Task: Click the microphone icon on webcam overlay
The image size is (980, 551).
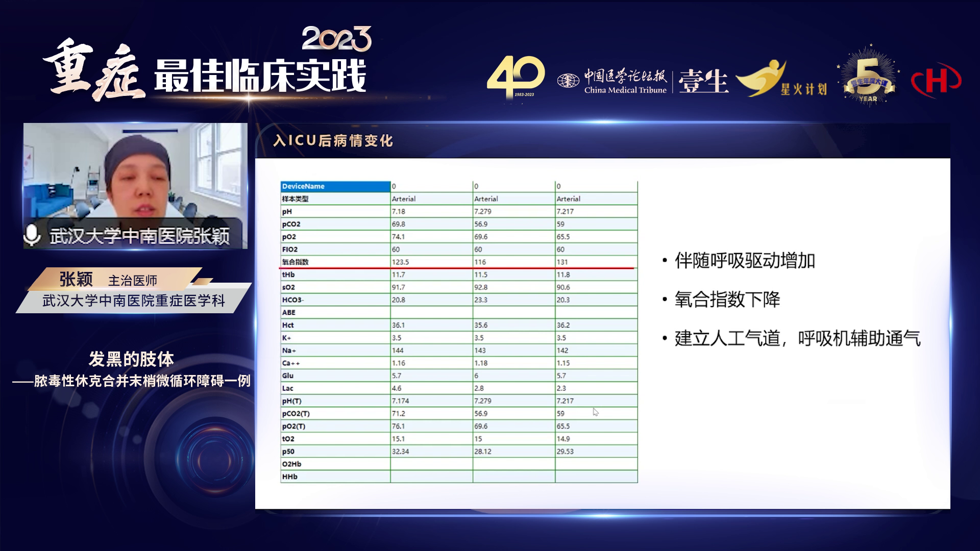Action: click(x=32, y=235)
